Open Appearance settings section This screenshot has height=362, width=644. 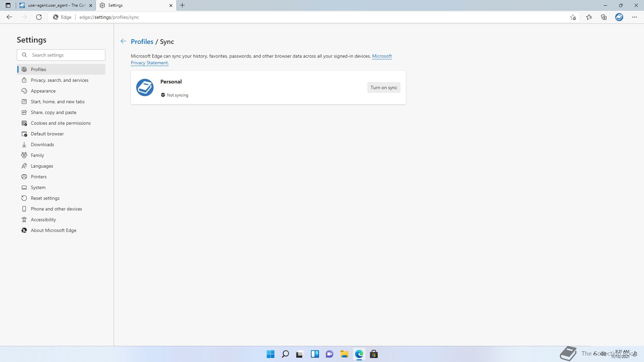(x=43, y=91)
